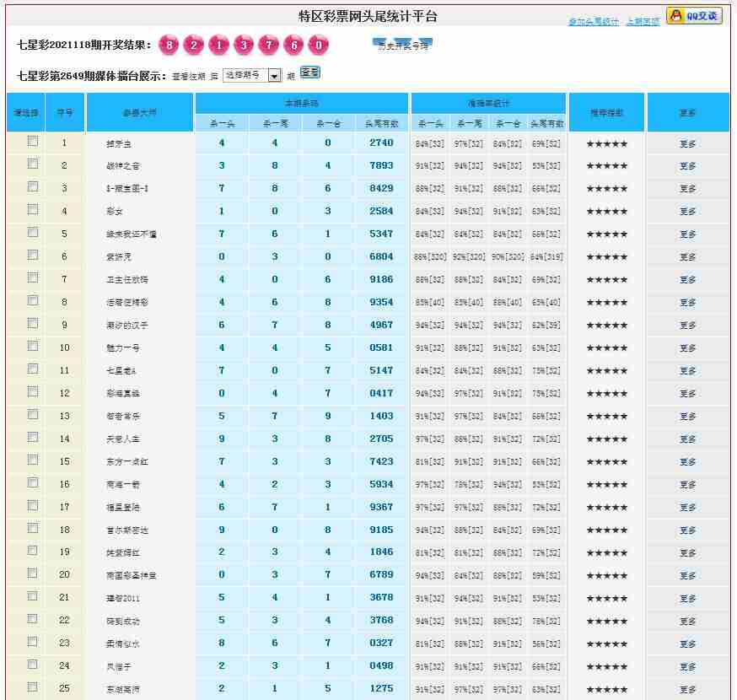Select the checkbox in row 12

tap(33, 391)
